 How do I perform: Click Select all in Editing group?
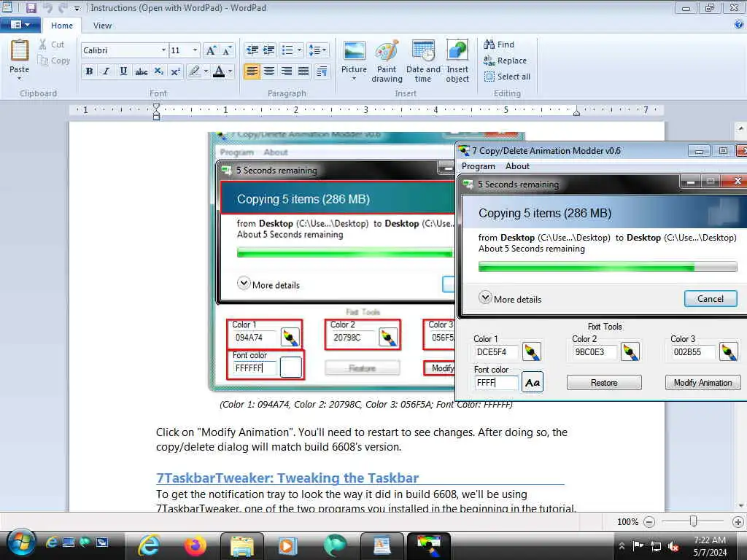pyautogui.click(x=507, y=77)
